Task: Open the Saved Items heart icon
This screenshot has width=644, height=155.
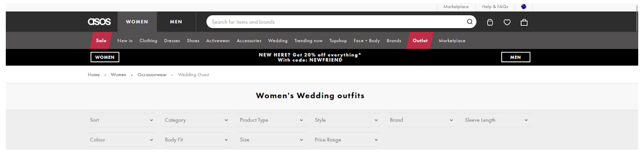Action: pyautogui.click(x=507, y=22)
